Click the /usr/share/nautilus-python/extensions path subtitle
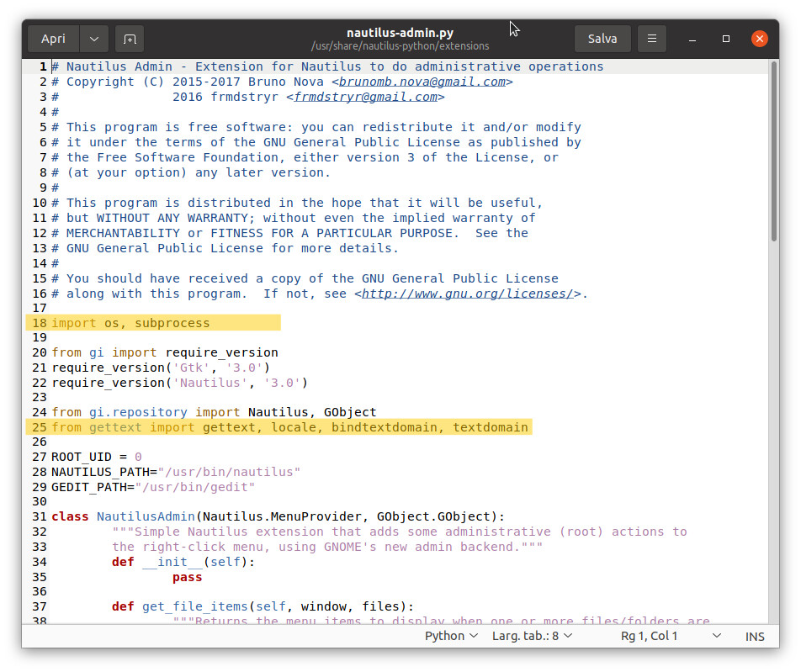This screenshot has height=672, width=801. (400, 46)
